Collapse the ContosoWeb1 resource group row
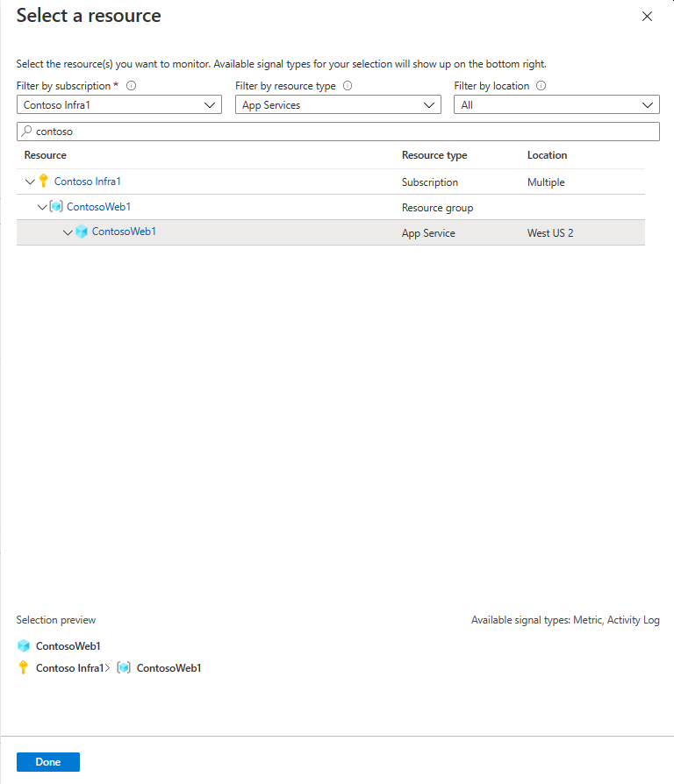 coord(42,206)
